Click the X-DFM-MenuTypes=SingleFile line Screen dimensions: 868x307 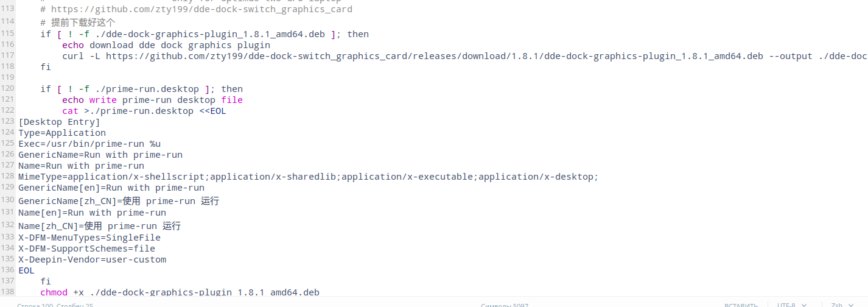89,238
